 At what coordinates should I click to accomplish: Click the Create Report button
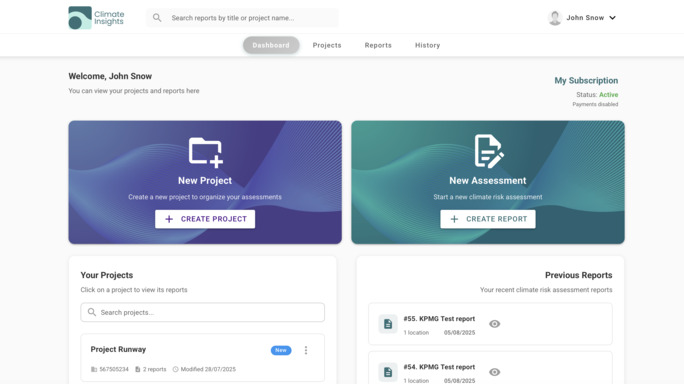[x=488, y=219]
